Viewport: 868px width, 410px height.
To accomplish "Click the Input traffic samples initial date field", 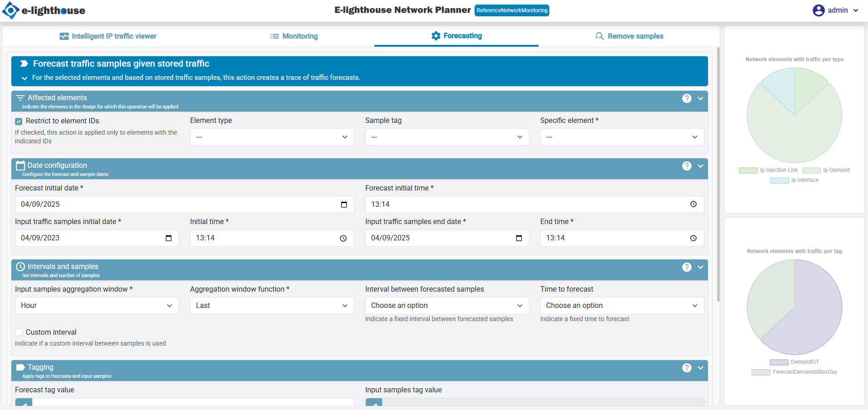I will pos(91,238).
